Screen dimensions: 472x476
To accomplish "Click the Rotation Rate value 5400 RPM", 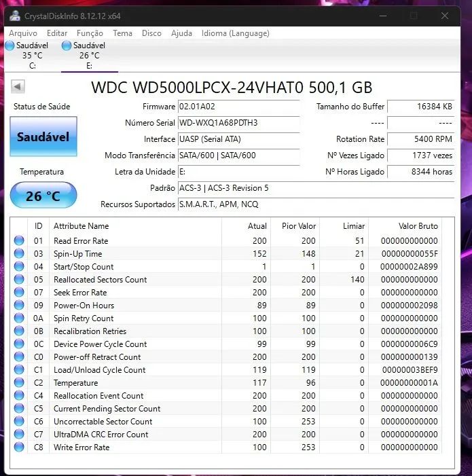I will click(420, 139).
